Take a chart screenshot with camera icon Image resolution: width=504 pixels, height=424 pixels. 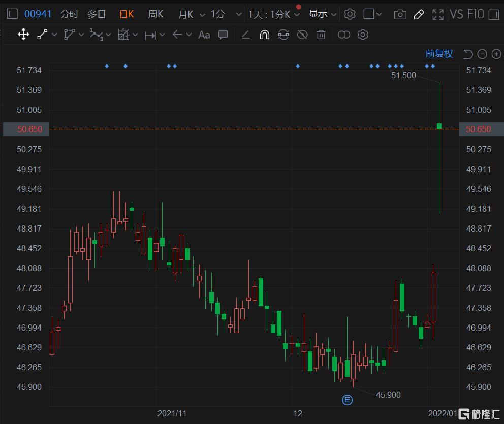tap(400, 14)
